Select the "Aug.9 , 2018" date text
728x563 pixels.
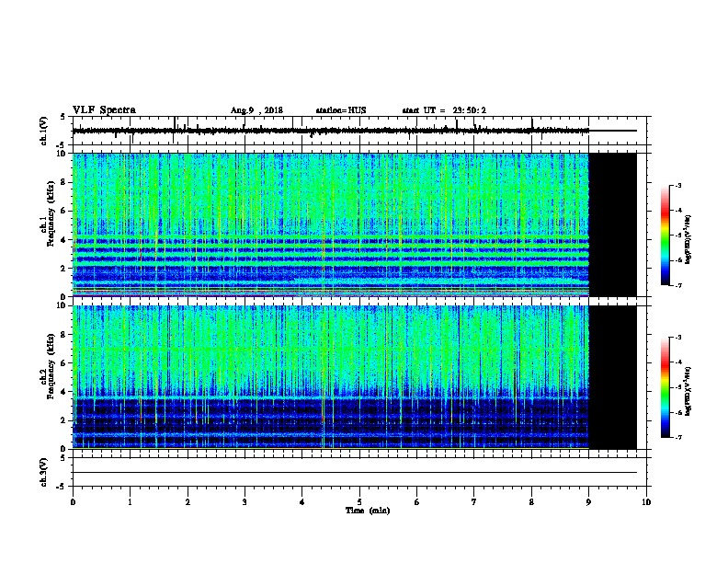256,110
